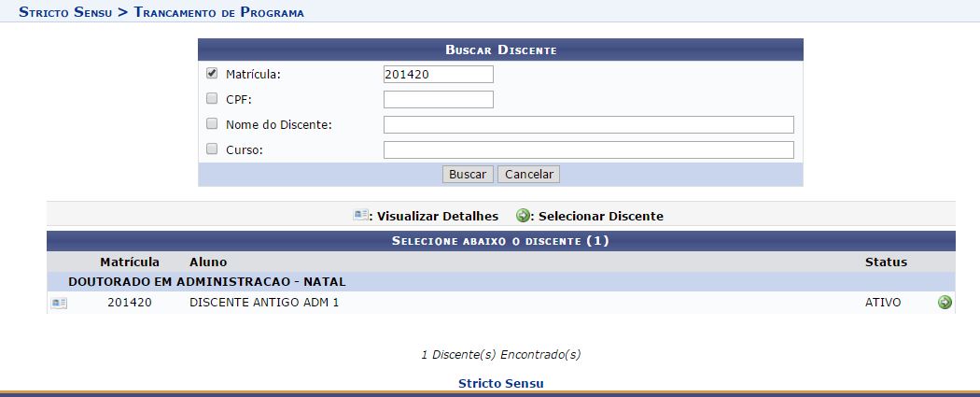Click the Selecionar Discente legend icon
Screen dimensions: 980x397
click(523, 216)
